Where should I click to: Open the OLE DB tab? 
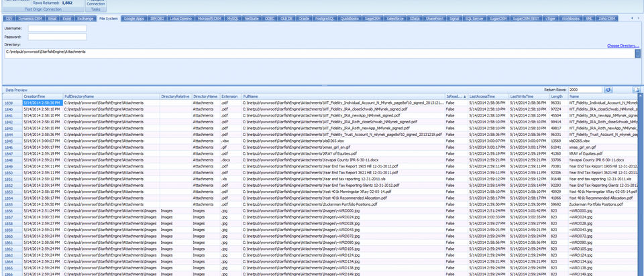coord(286,19)
